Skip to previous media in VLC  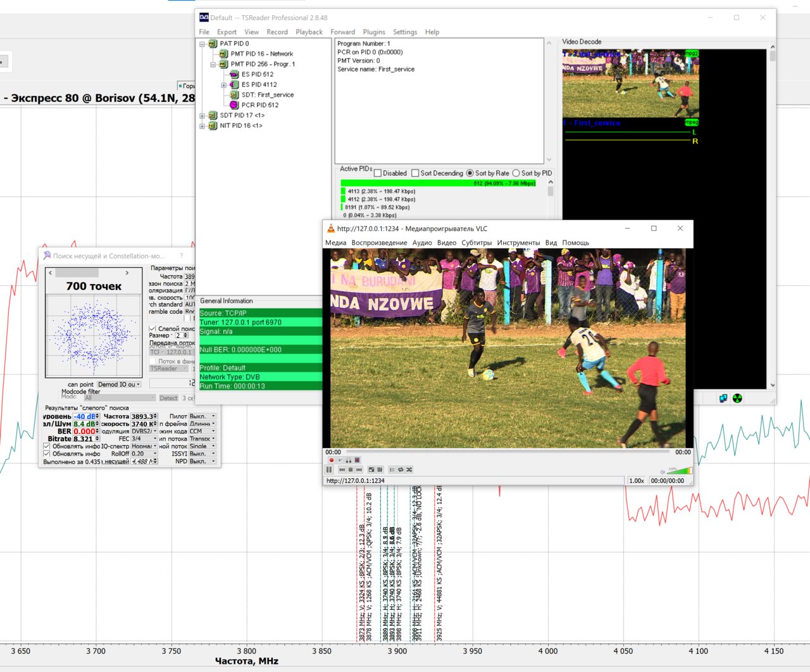click(342, 470)
